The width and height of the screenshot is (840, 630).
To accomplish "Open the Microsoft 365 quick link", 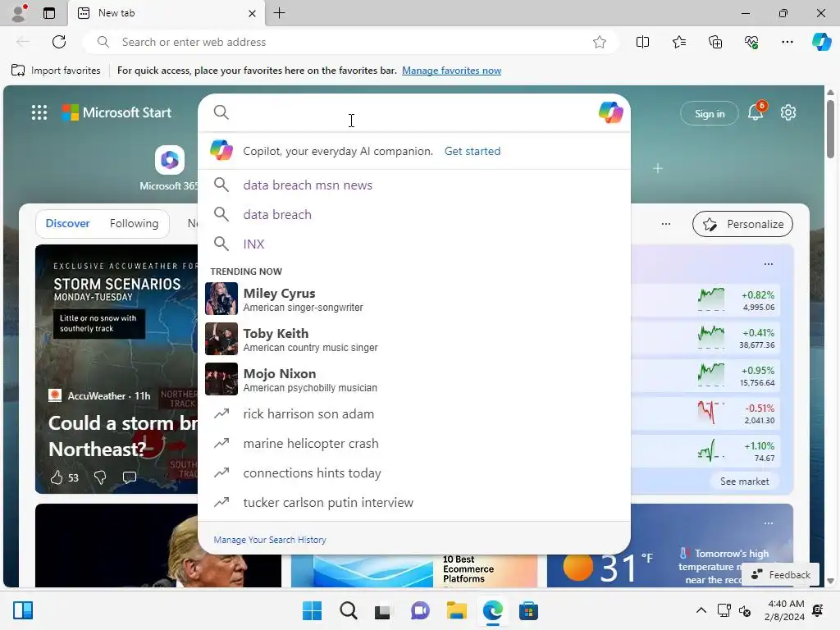I will click(169, 167).
